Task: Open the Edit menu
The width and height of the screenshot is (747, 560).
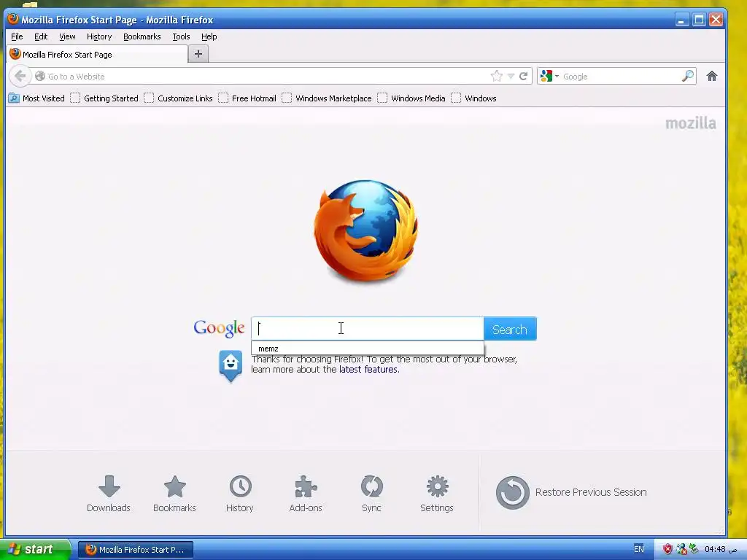Action: click(x=41, y=36)
